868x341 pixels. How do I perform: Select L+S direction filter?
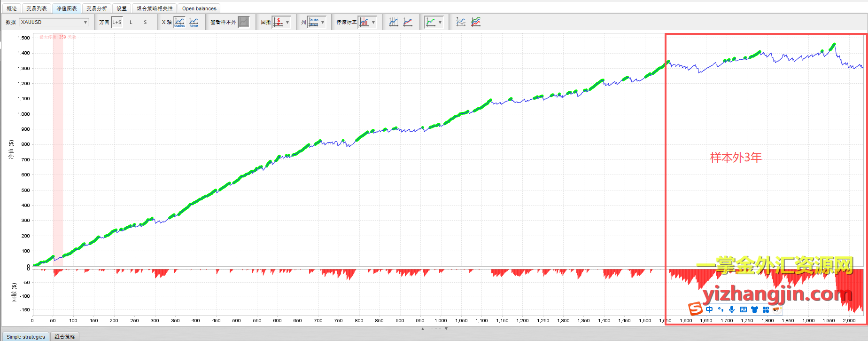coord(117,22)
